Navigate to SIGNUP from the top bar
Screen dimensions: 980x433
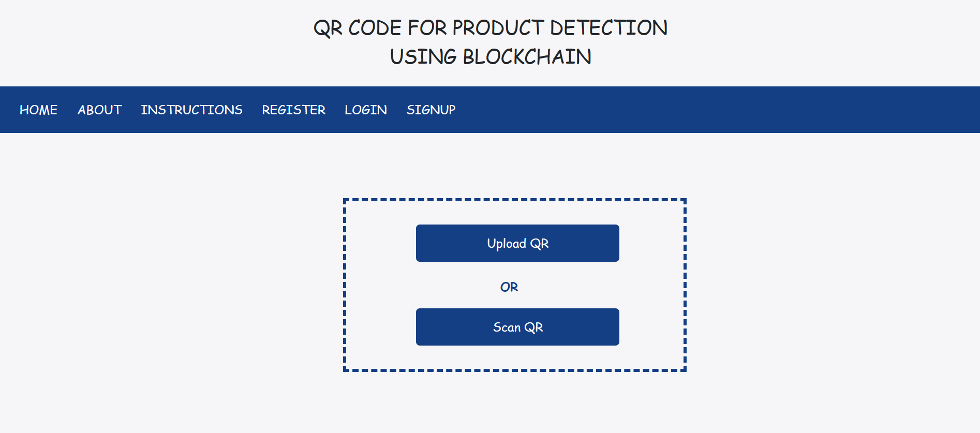click(x=431, y=110)
